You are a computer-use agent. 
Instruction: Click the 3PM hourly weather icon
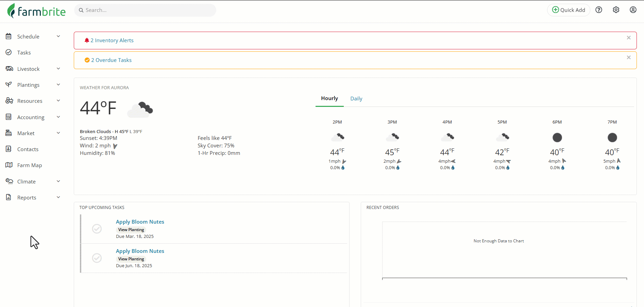pyautogui.click(x=392, y=137)
